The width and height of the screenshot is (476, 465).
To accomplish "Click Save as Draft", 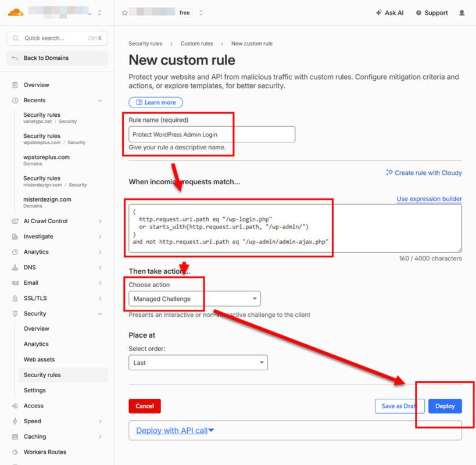I will click(400, 406).
